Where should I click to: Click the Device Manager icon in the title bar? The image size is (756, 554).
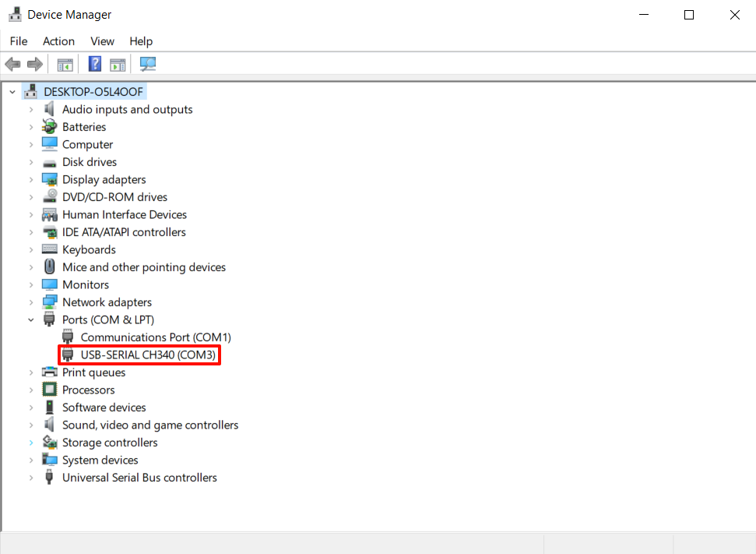pyautogui.click(x=15, y=15)
